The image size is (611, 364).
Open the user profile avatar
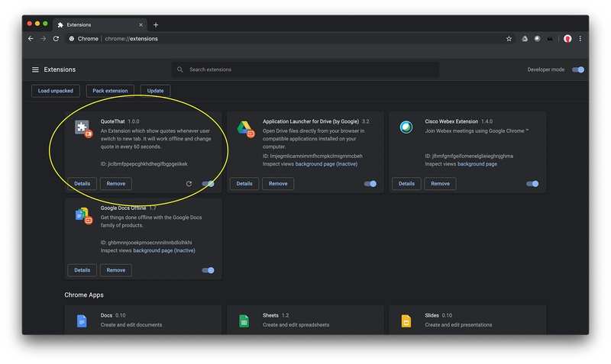567,39
